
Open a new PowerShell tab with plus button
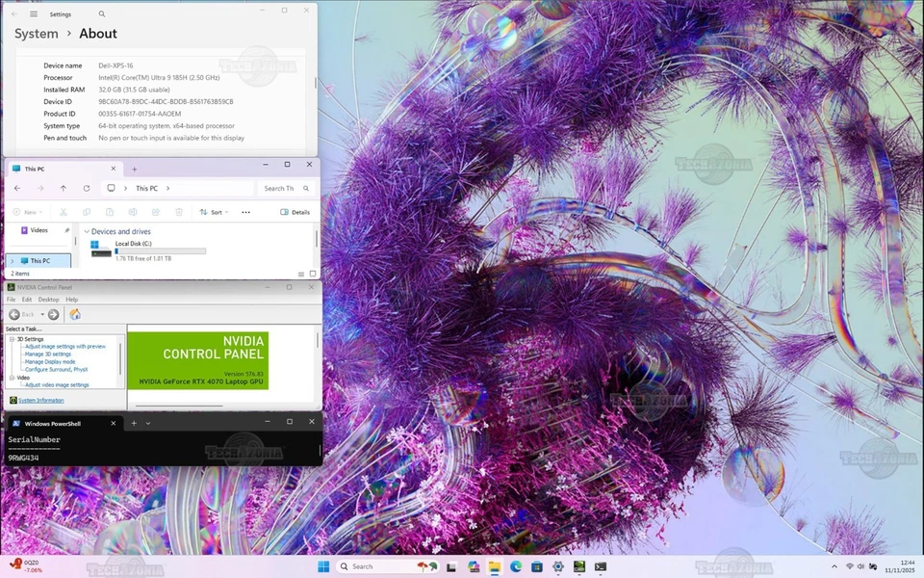[134, 423]
